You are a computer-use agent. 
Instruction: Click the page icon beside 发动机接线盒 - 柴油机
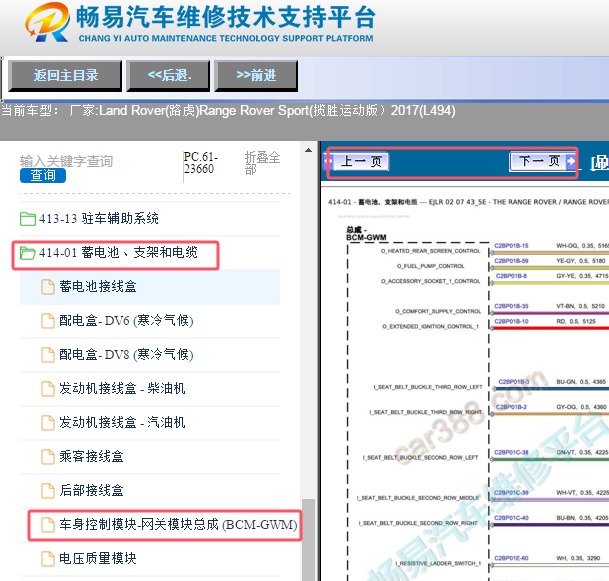point(48,389)
